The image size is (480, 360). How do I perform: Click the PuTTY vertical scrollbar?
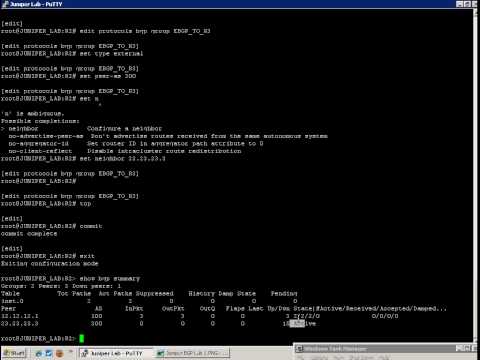pyautogui.click(x=476, y=177)
